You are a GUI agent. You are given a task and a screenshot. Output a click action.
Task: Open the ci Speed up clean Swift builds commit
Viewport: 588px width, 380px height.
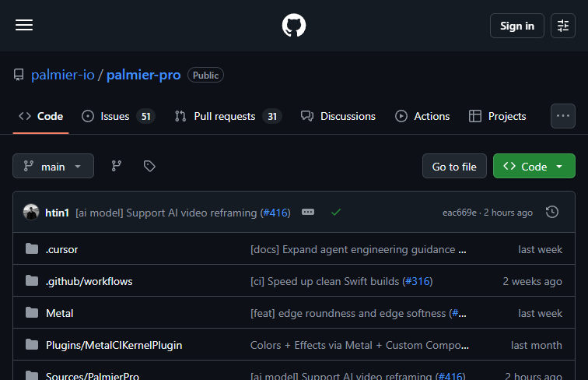(x=325, y=282)
